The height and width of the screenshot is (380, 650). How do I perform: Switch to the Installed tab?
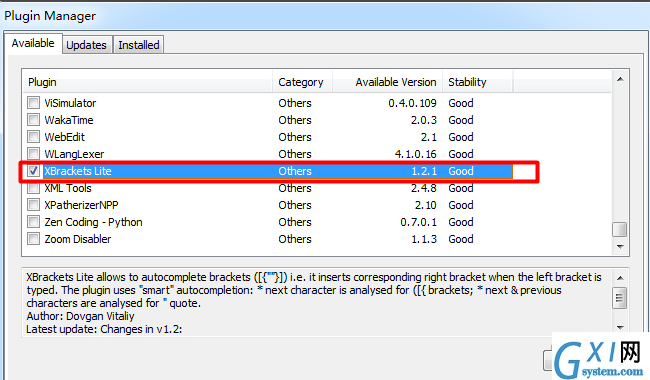[x=138, y=45]
